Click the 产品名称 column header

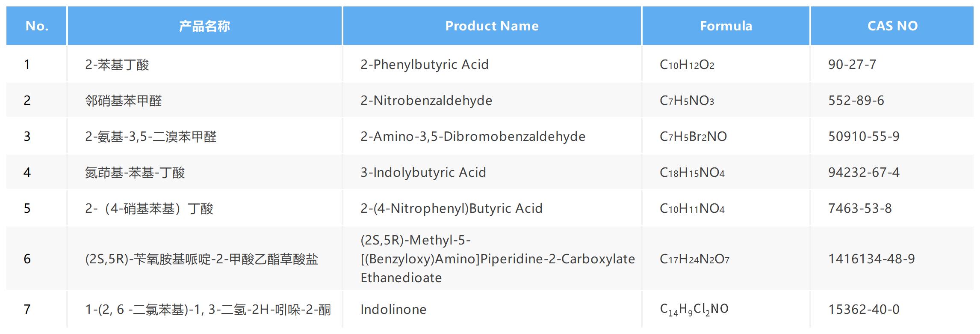(x=204, y=26)
